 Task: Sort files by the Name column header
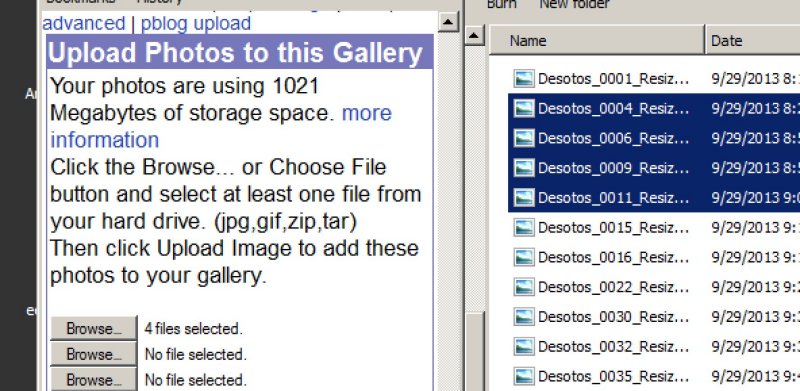point(597,40)
